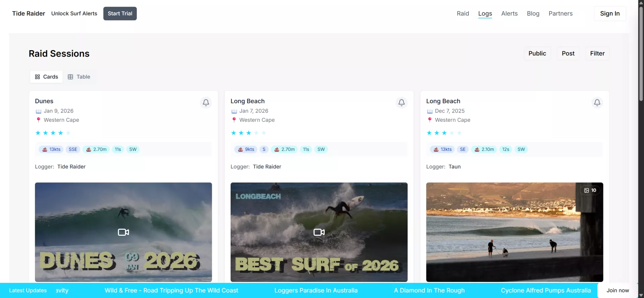Click the alert bell on Dunes card
The width and height of the screenshot is (644, 298).
206,102
